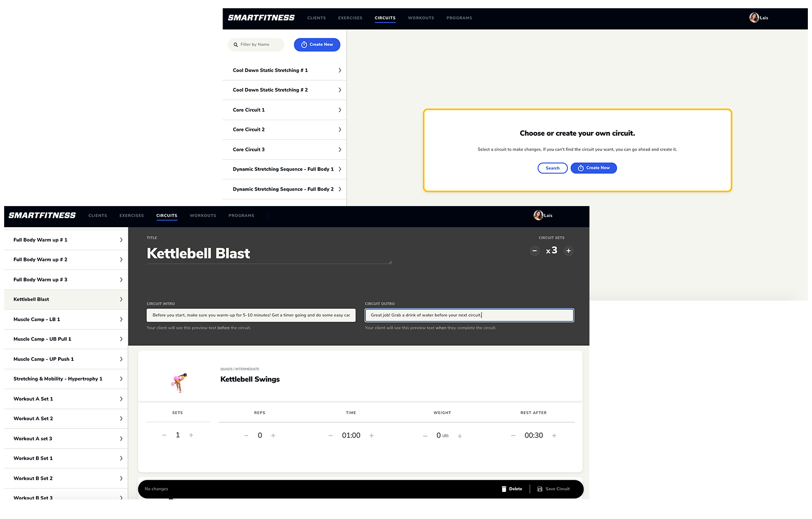This screenshot has width=812, height=519.
Task: Decrease Reps value with minus
Action: [246, 436]
